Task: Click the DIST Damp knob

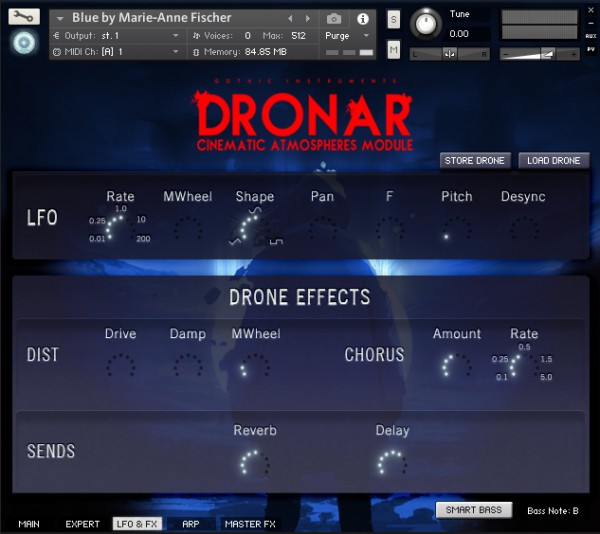Action: click(188, 367)
